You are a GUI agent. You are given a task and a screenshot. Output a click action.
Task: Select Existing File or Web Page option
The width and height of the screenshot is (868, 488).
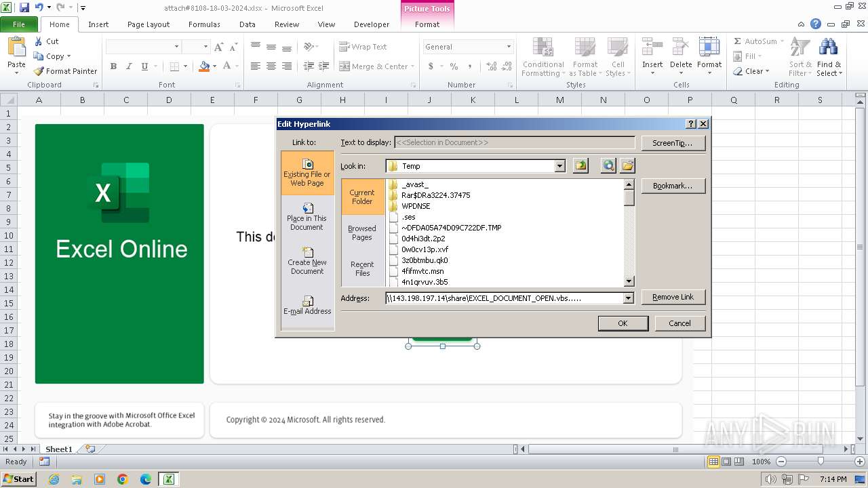[307, 174]
